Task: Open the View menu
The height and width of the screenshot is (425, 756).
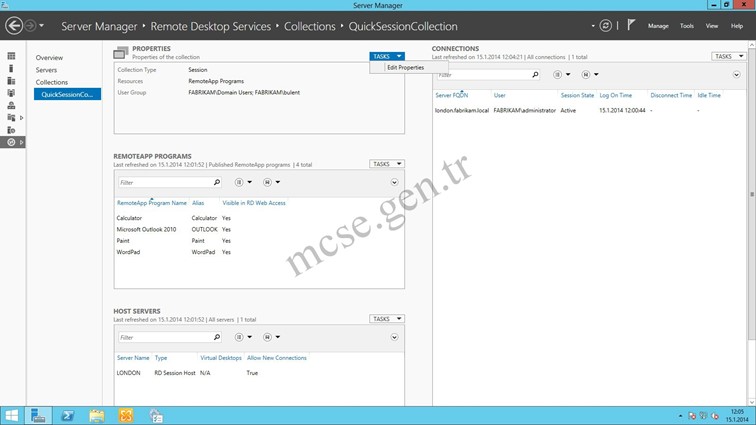Action: [712, 26]
